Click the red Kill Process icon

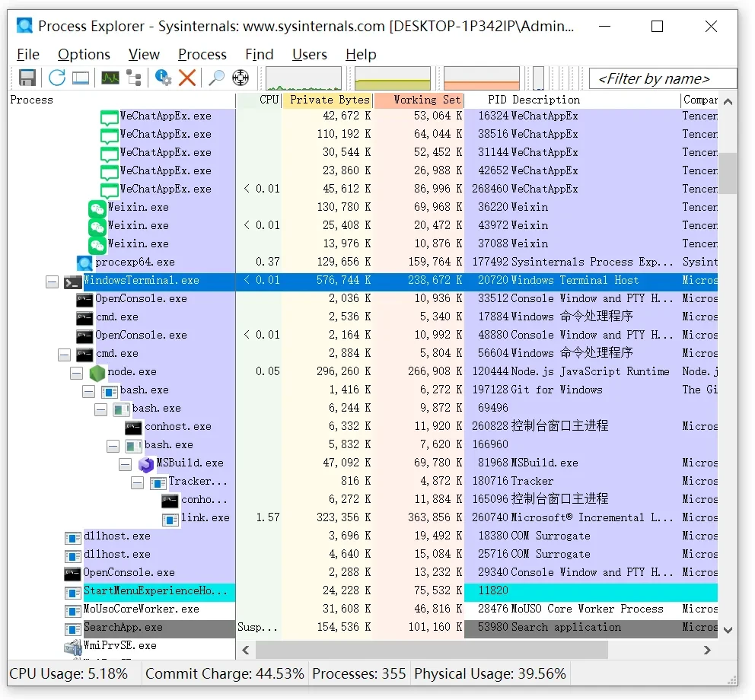click(187, 78)
